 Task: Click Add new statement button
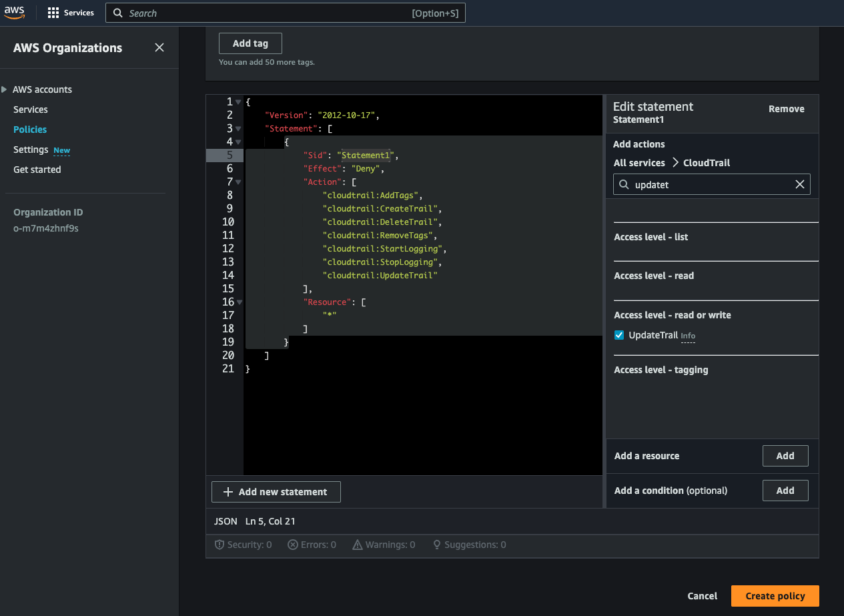(276, 492)
